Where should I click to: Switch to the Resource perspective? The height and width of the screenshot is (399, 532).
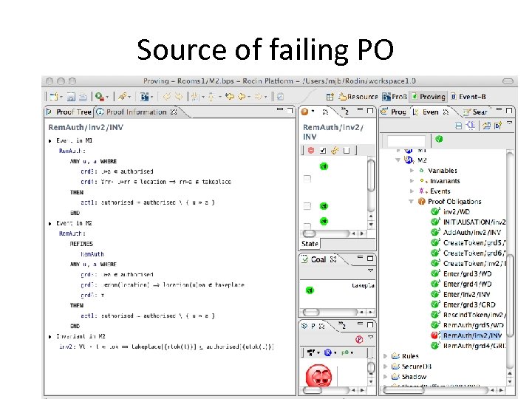tap(358, 97)
